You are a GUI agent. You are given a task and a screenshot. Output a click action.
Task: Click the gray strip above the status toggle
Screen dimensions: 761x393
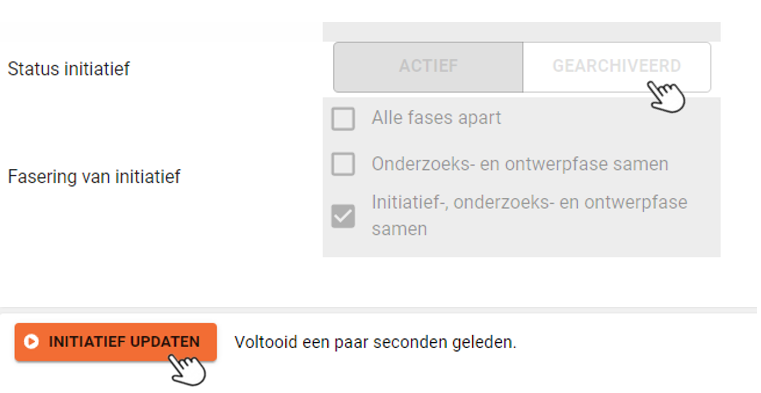coord(521,32)
